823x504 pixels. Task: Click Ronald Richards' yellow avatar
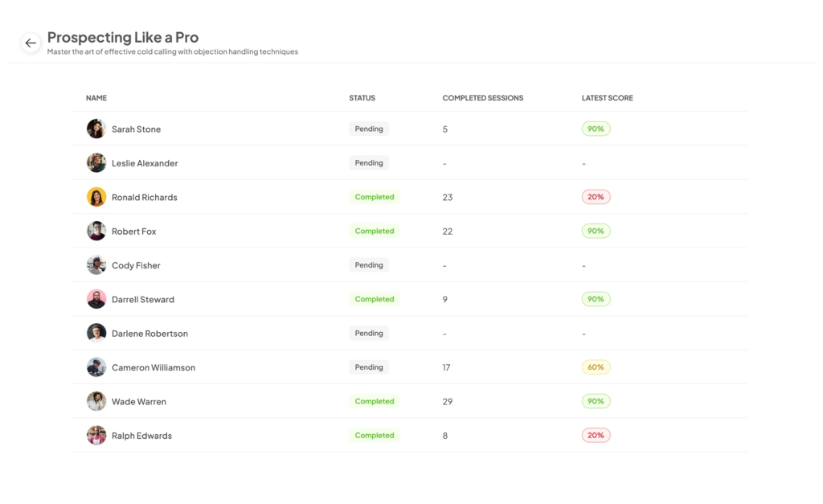[96, 197]
